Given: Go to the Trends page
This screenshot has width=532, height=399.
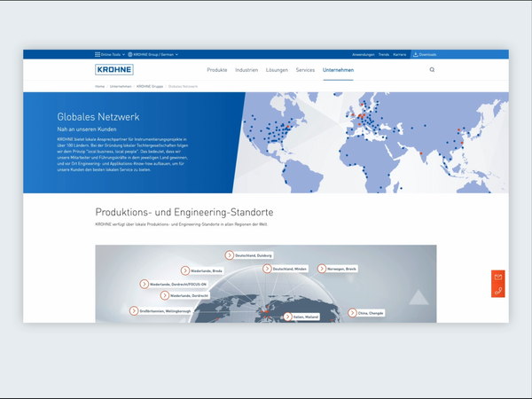Looking at the screenshot, I should pos(384,54).
